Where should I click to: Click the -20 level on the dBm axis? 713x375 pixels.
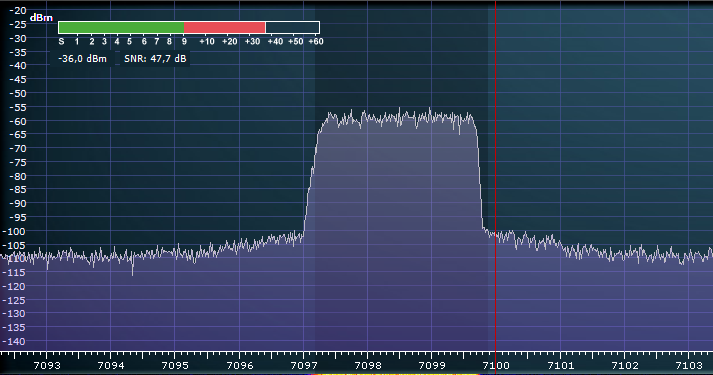[x=17, y=10]
